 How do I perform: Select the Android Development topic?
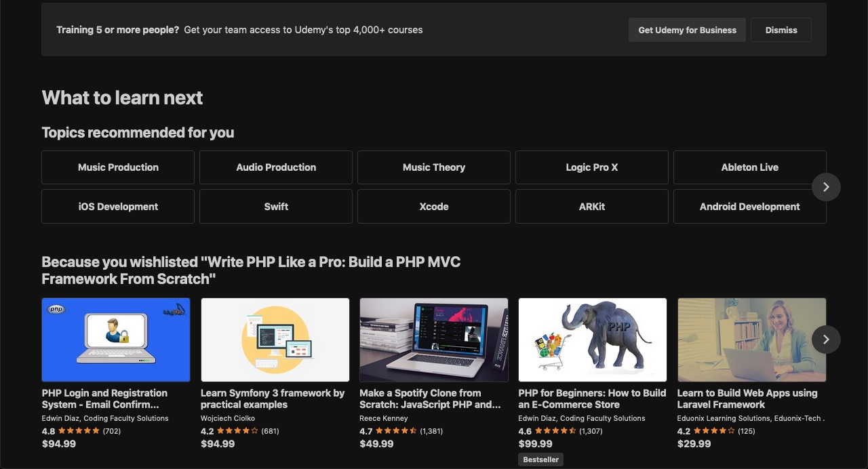pyautogui.click(x=749, y=206)
